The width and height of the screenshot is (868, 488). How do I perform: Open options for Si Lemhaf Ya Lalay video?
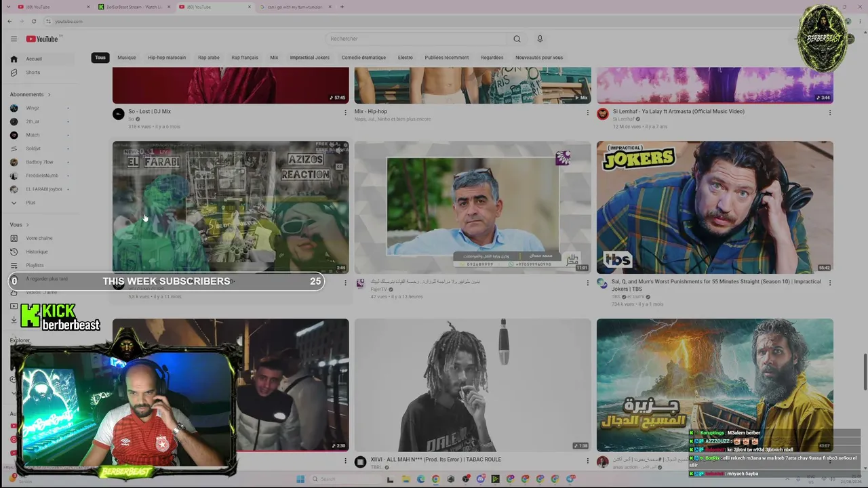point(829,113)
